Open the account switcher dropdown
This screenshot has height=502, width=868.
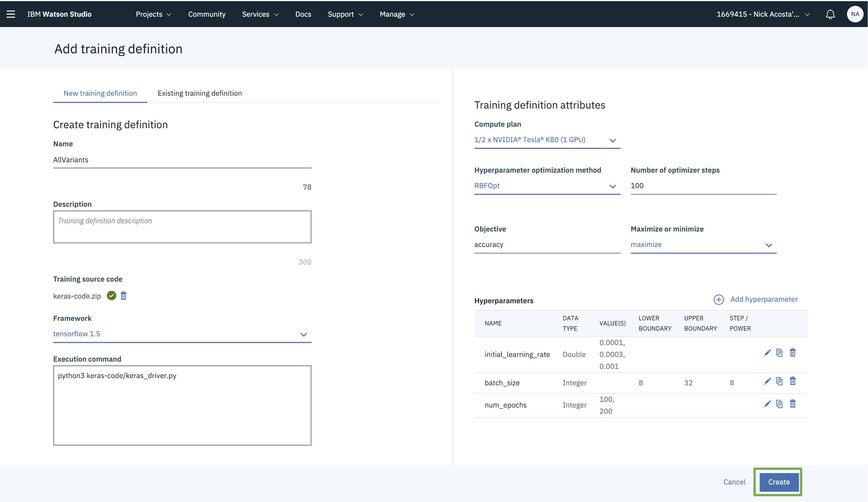(763, 14)
